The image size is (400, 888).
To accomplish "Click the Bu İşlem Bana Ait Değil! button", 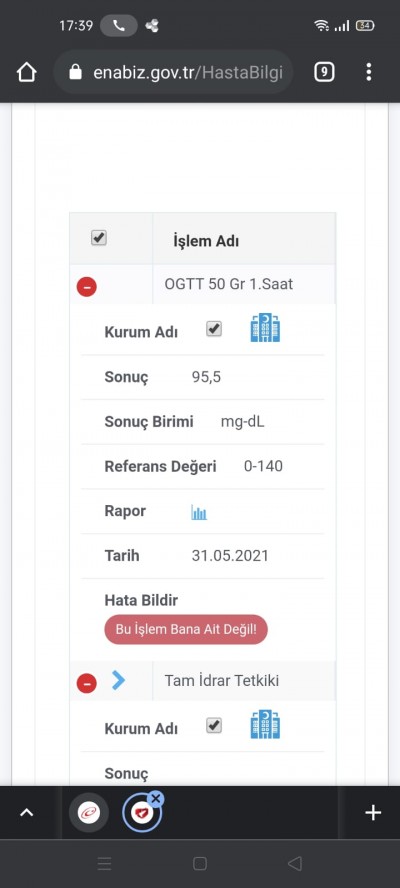I will tap(186, 629).
